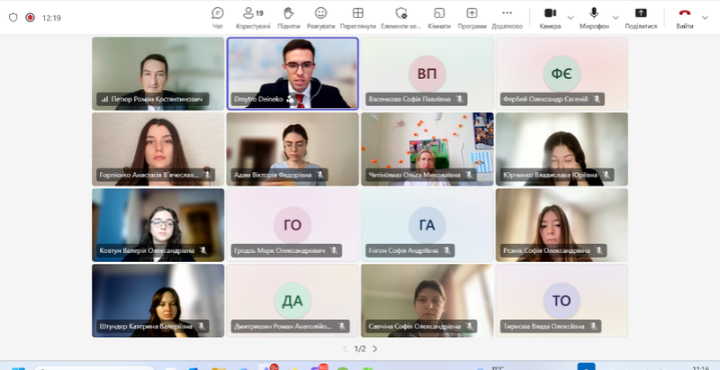Screen dimensions: 720x370
Task: Select Ковтун Валерія Олександрівна video tile
Action: [158, 225]
